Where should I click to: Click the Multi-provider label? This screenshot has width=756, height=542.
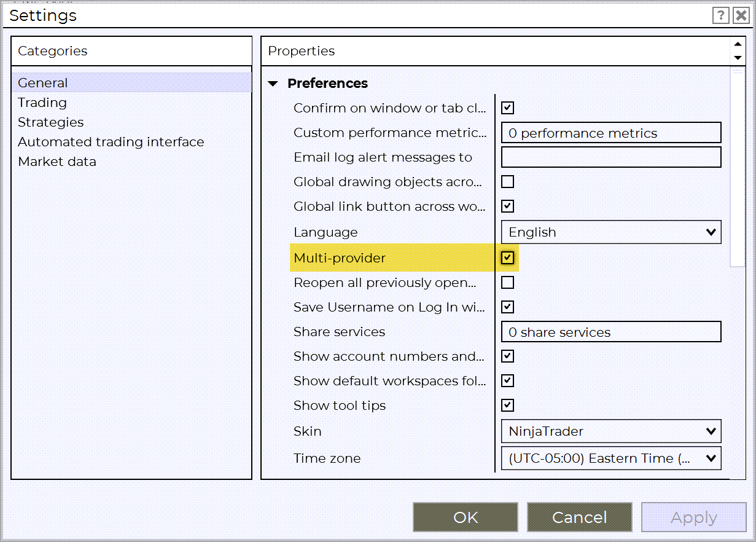click(x=340, y=258)
